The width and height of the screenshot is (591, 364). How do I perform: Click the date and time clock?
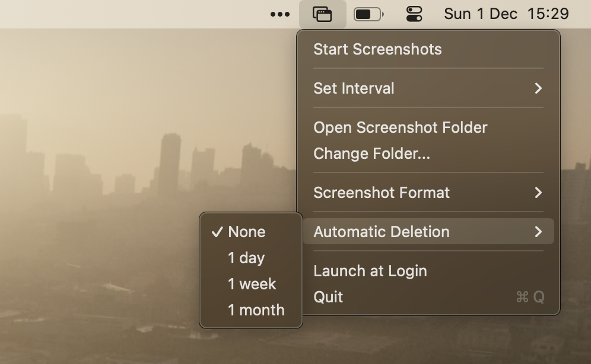(506, 14)
